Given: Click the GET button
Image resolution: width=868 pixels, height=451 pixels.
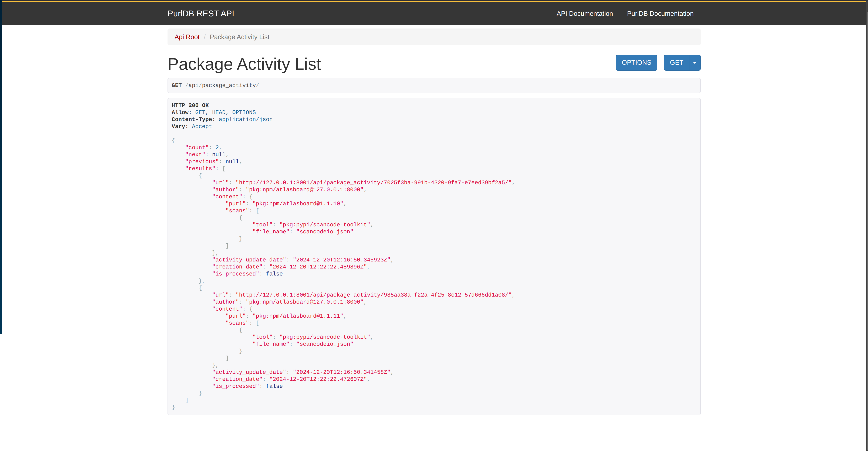Looking at the screenshot, I should click(676, 63).
